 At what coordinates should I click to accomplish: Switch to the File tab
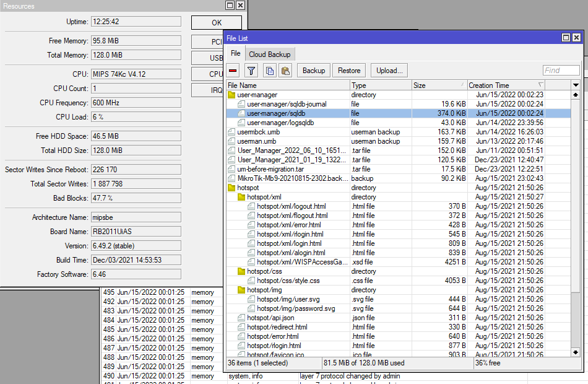235,53
